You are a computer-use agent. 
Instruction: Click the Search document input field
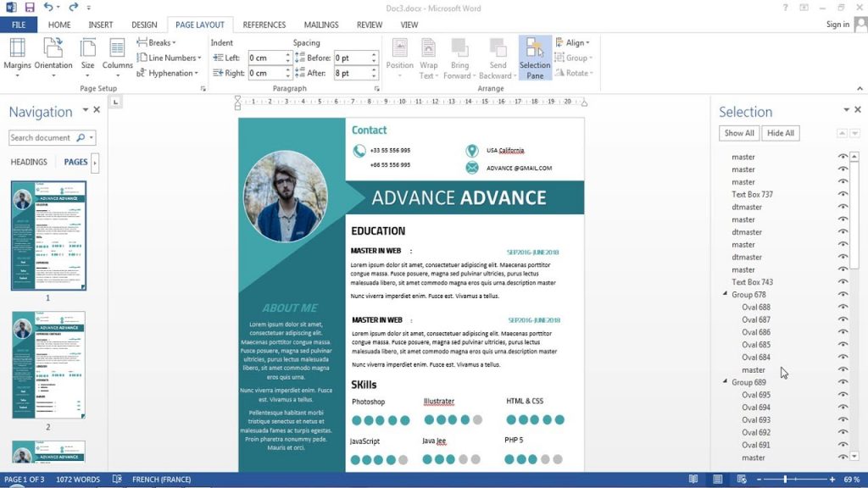[42, 137]
